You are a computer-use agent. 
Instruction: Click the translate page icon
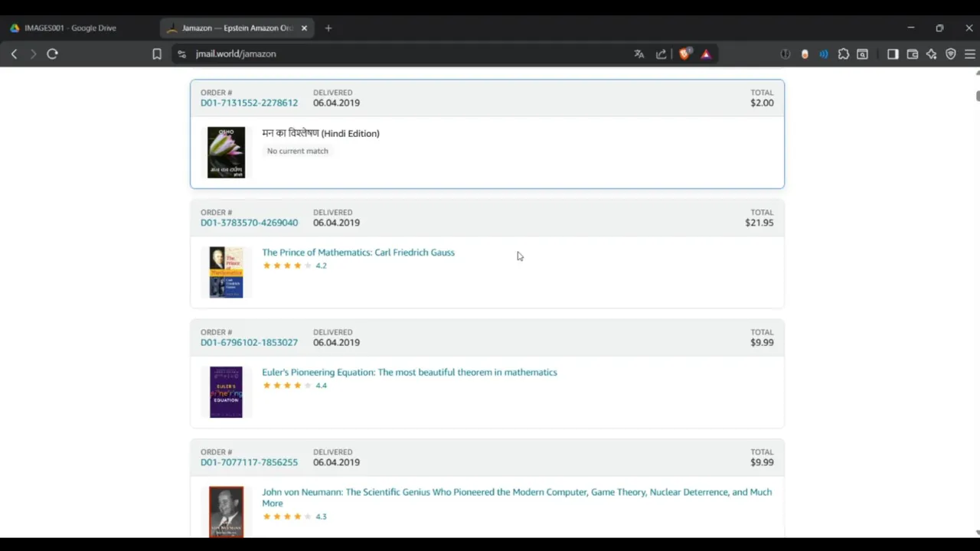click(x=639, y=54)
